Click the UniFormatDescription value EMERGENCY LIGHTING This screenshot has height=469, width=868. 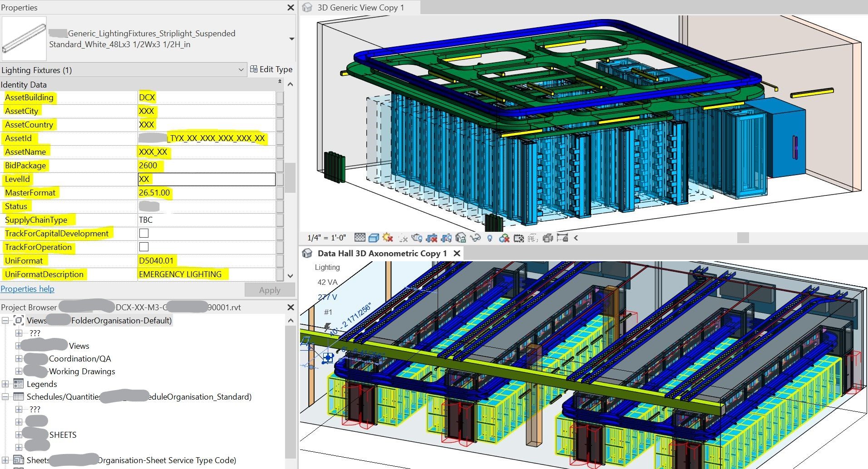[180, 274]
